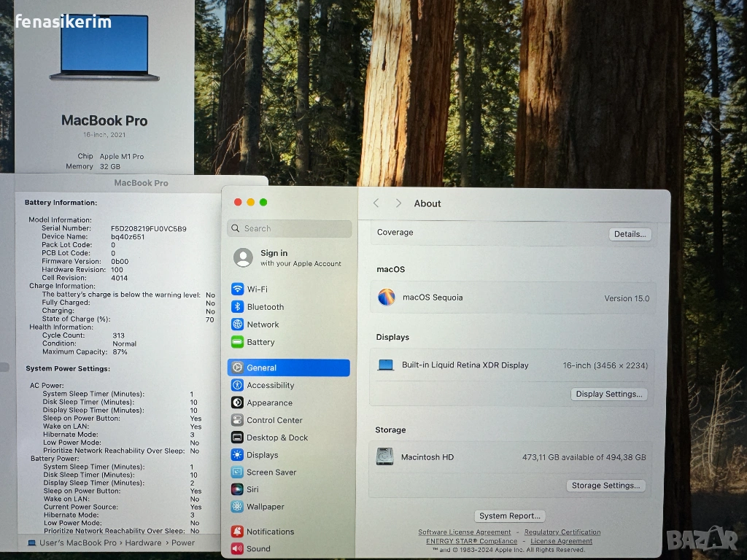Screen dimensions: 747x560
Task: Select Desktop & Dock in the sidebar
Action: coord(277,437)
